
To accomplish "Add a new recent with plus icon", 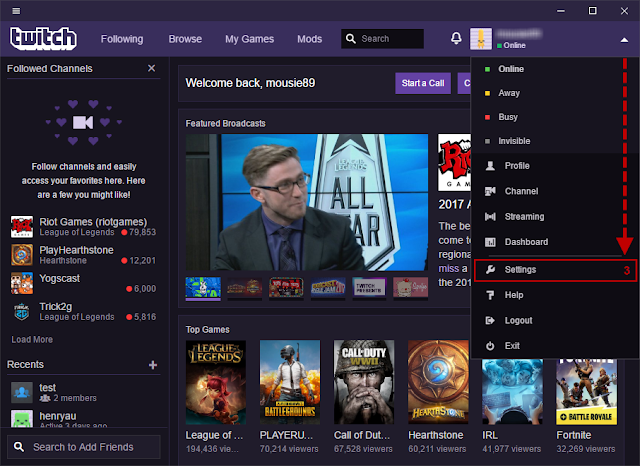I will point(153,365).
